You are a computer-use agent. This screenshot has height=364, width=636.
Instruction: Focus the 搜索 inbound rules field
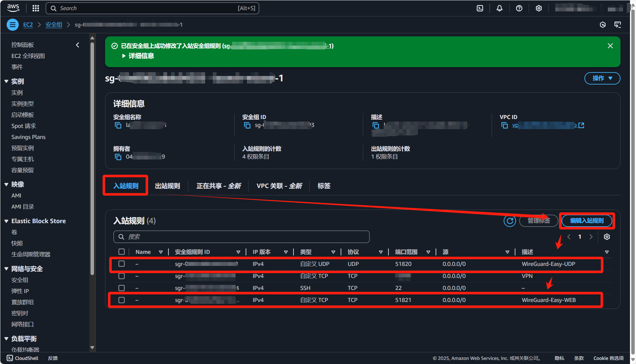pyautogui.click(x=241, y=237)
